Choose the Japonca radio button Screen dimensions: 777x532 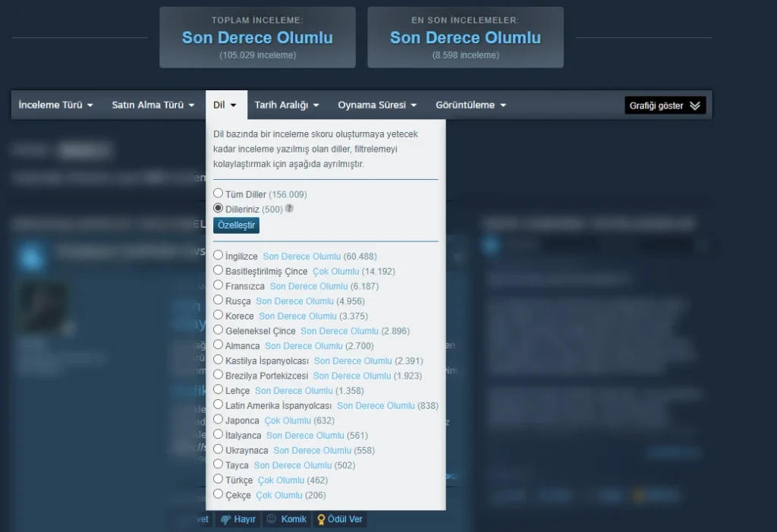point(218,420)
